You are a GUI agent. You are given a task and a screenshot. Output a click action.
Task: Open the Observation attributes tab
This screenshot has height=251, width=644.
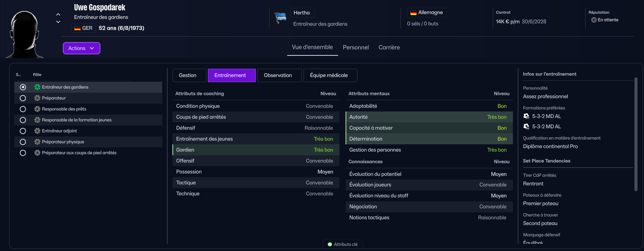click(x=278, y=75)
